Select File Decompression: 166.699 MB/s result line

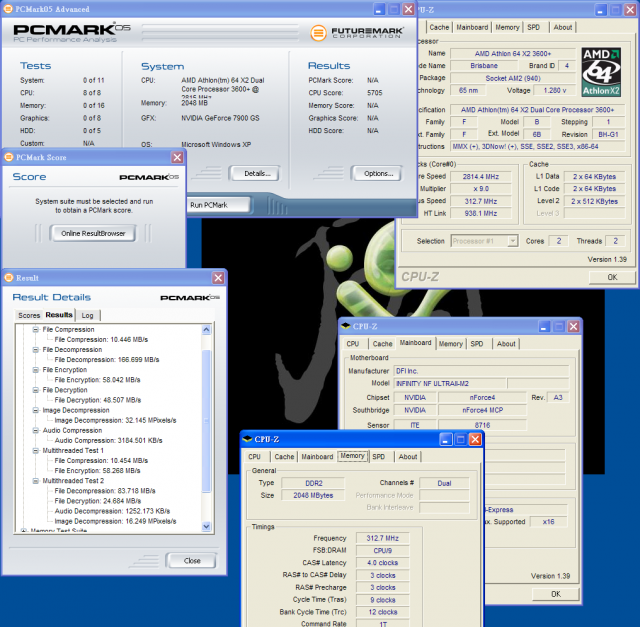tap(107, 360)
